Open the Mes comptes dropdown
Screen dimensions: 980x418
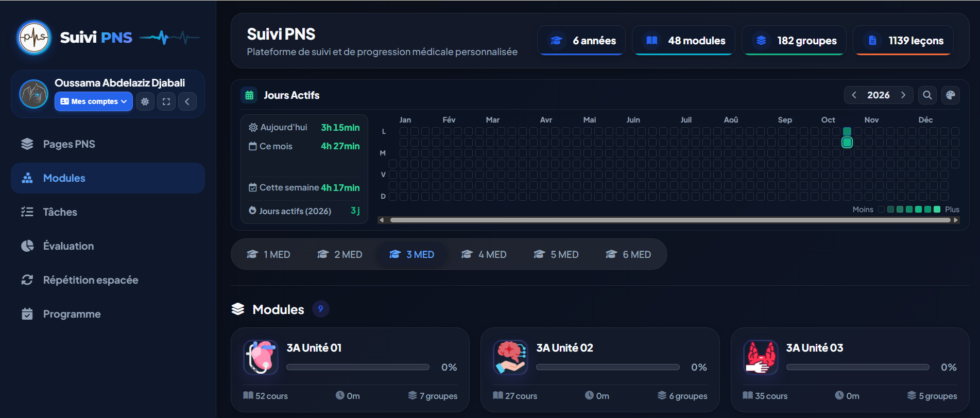[x=94, y=101]
